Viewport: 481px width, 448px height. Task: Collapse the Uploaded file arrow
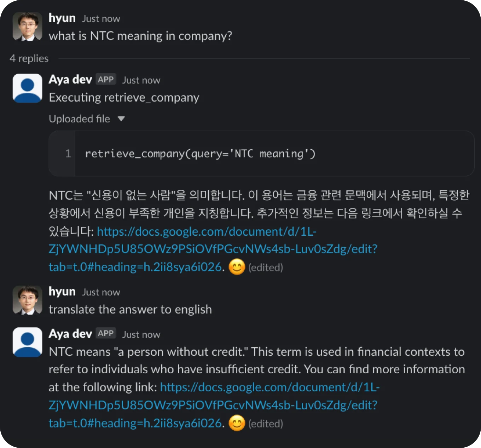pos(121,119)
